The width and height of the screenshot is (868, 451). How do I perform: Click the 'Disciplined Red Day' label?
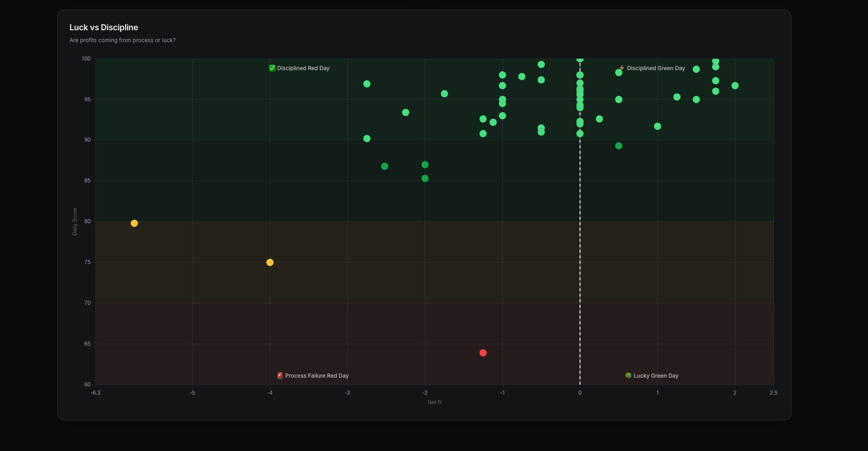tap(303, 68)
